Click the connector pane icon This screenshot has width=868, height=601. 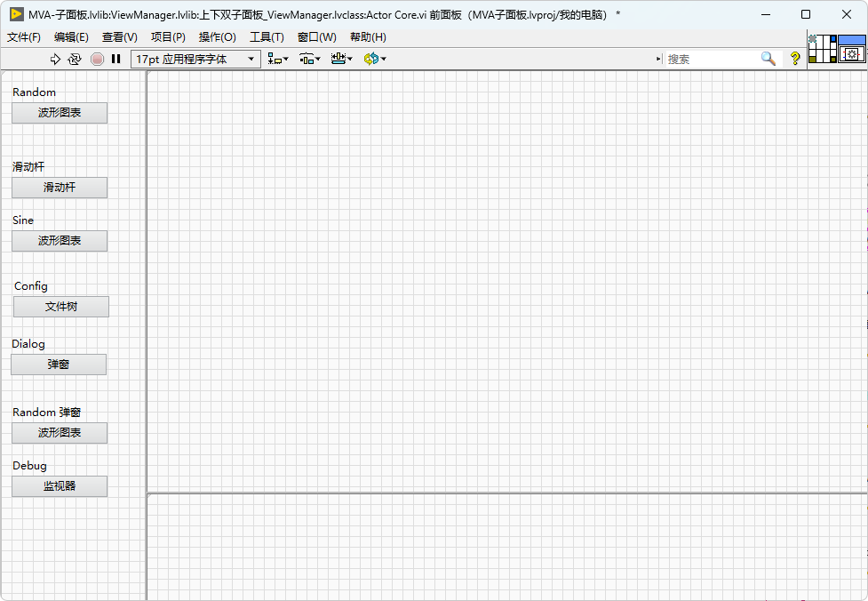pyautogui.click(x=823, y=49)
